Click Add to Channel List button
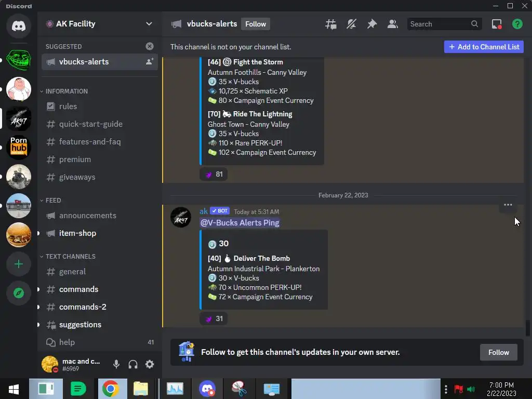 [484, 47]
